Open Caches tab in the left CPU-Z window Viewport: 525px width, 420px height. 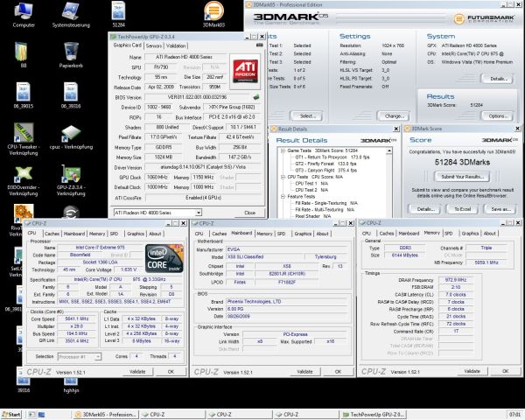52,234
